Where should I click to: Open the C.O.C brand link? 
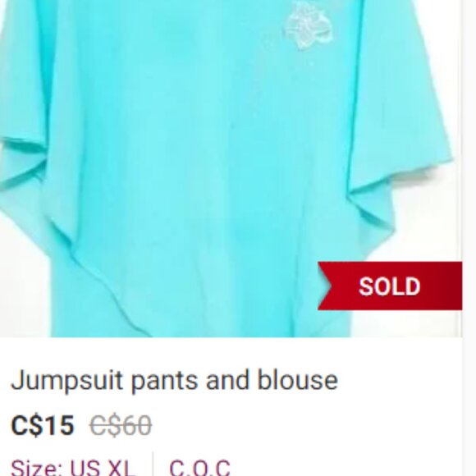click(x=199, y=468)
